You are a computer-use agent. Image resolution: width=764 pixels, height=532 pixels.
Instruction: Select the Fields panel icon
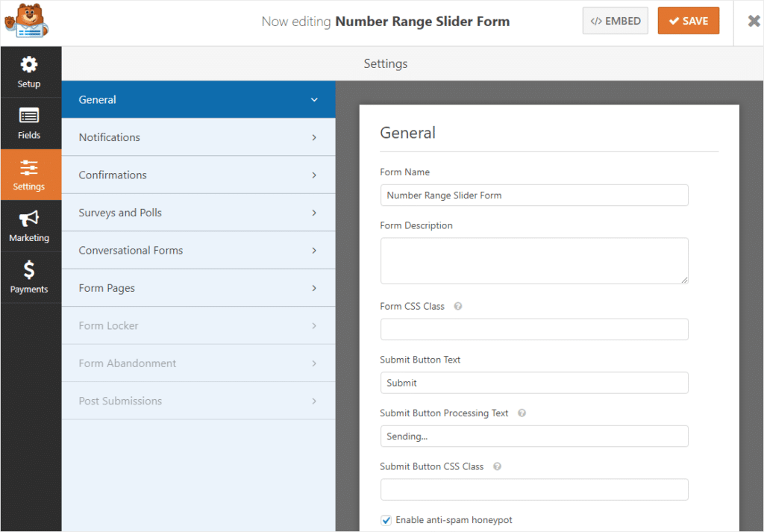pos(30,123)
